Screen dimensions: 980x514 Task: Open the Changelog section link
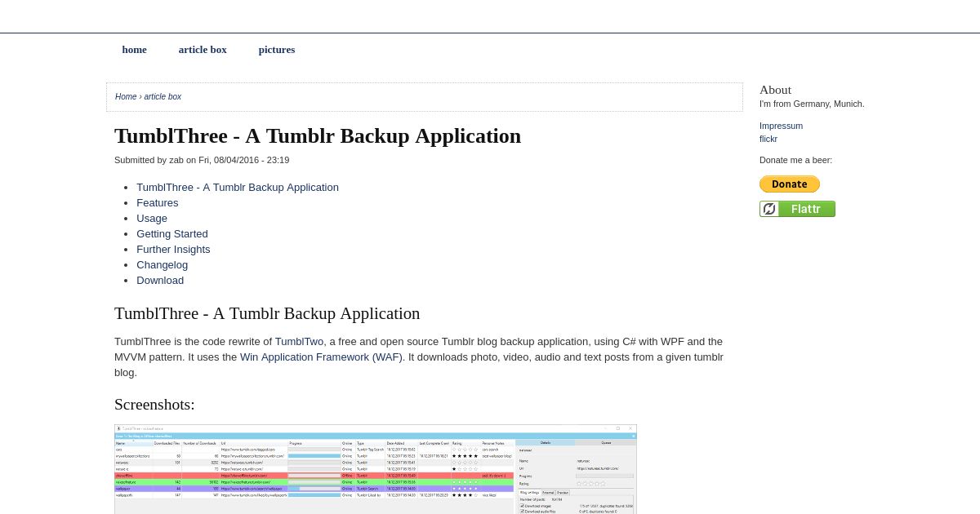pos(162,264)
